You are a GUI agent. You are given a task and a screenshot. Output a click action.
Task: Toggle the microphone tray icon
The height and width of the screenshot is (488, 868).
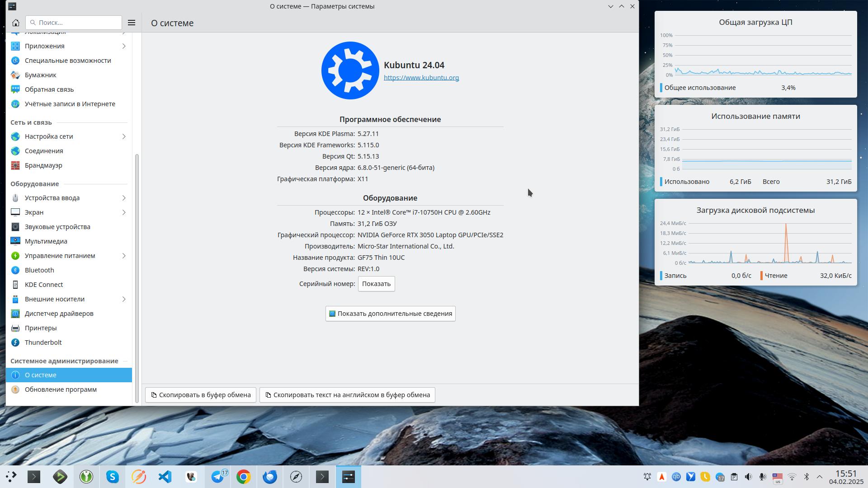click(763, 477)
